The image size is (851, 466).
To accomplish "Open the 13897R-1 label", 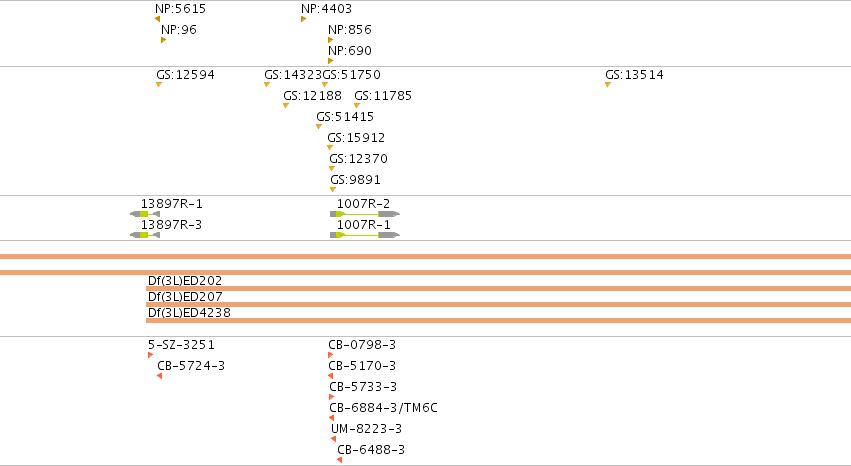I will point(172,204).
